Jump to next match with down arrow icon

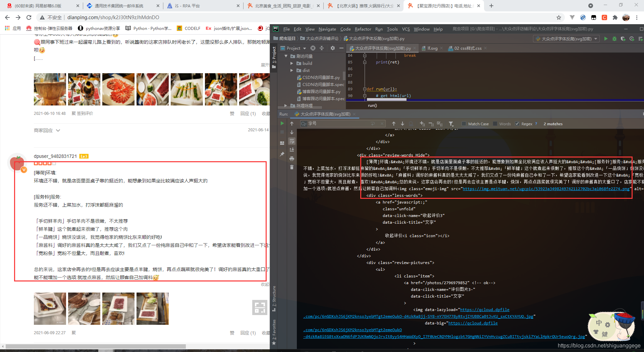tap(402, 123)
